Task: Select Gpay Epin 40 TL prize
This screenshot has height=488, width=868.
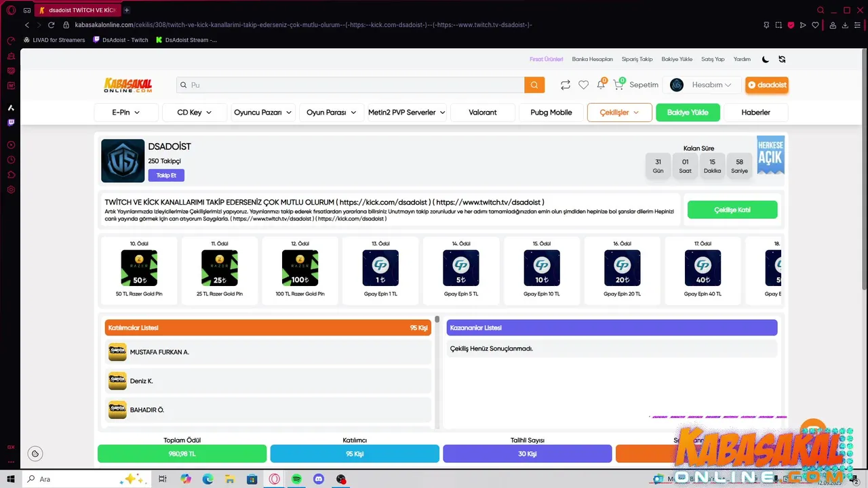Action: coord(703,272)
